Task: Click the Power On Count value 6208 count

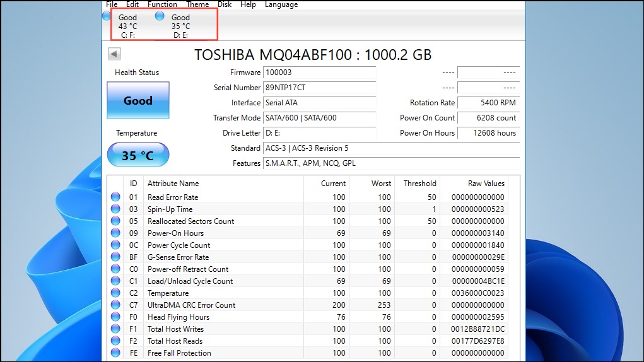Action: (488, 118)
